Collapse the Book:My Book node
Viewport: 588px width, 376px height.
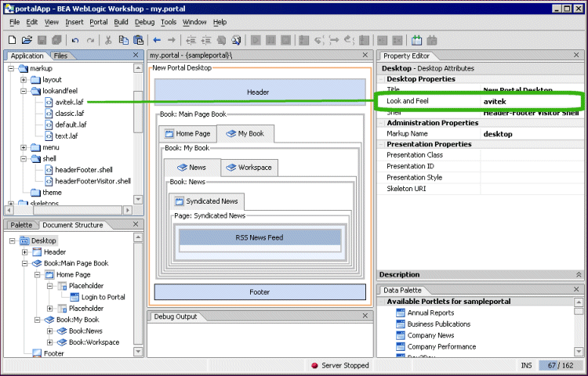point(37,320)
